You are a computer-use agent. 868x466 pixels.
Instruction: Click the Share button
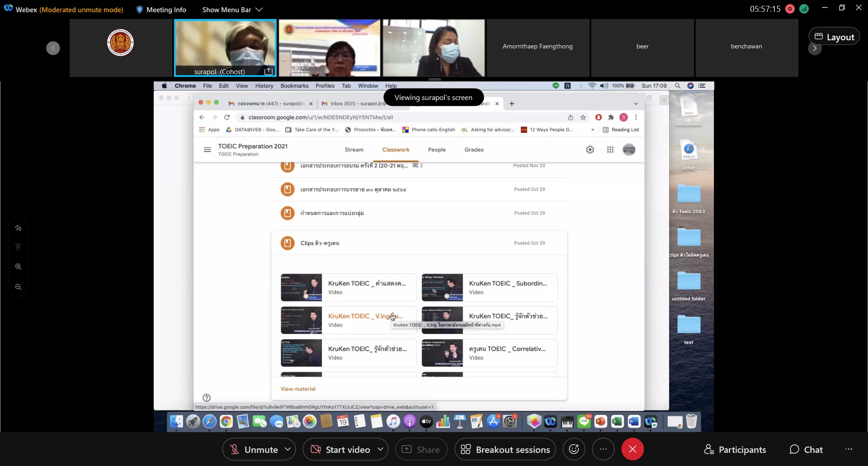coord(421,449)
